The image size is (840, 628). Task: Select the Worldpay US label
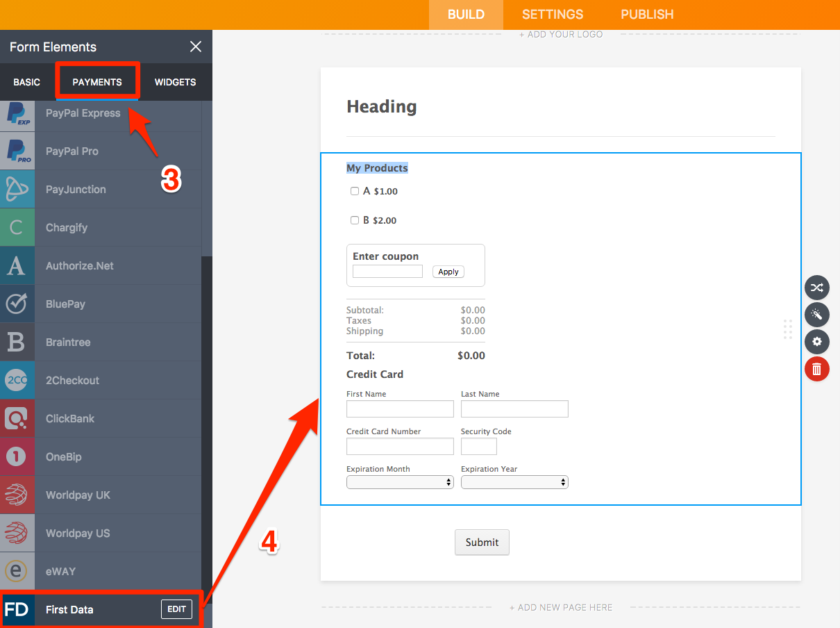78,533
